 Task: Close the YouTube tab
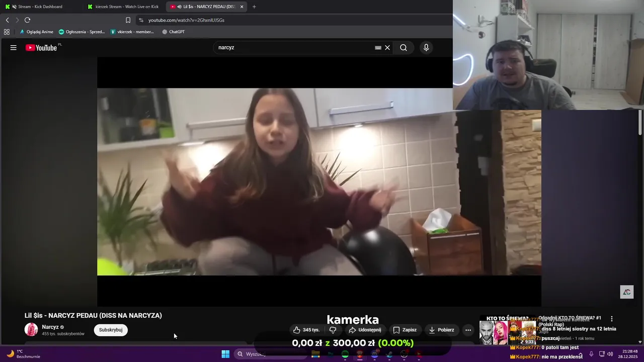pos(242,7)
